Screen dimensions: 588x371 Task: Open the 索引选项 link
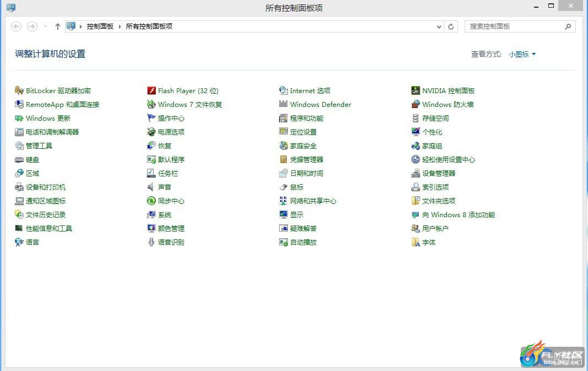[x=435, y=187]
